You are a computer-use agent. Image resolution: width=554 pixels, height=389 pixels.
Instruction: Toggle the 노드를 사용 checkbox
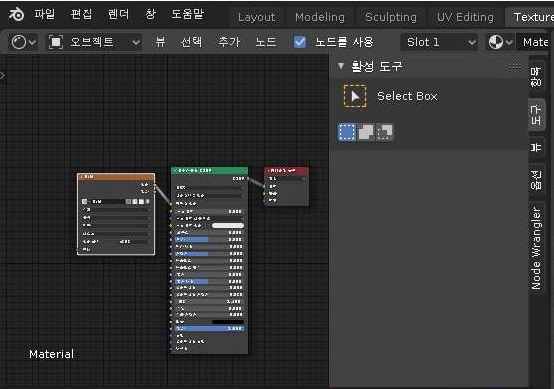300,42
